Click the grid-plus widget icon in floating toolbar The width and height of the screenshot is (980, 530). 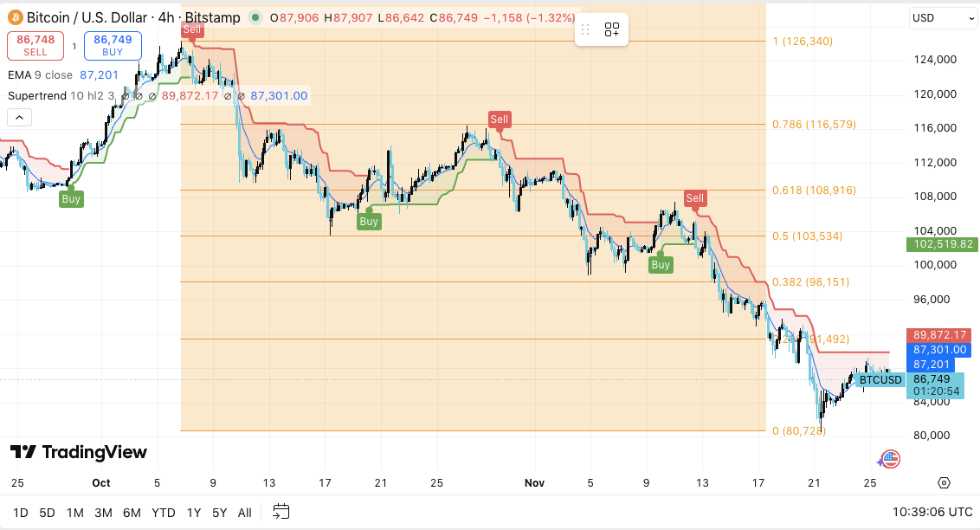pyautogui.click(x=612, y=30)
